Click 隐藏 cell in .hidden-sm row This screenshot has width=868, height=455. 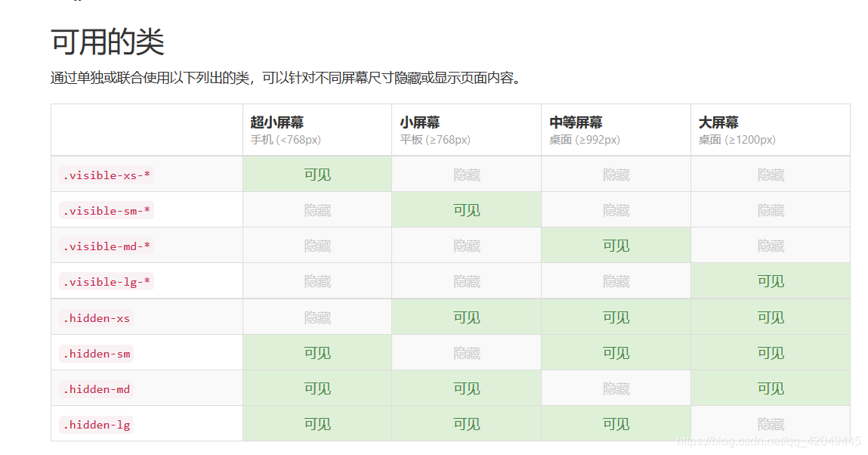click(x=467, y=353)
